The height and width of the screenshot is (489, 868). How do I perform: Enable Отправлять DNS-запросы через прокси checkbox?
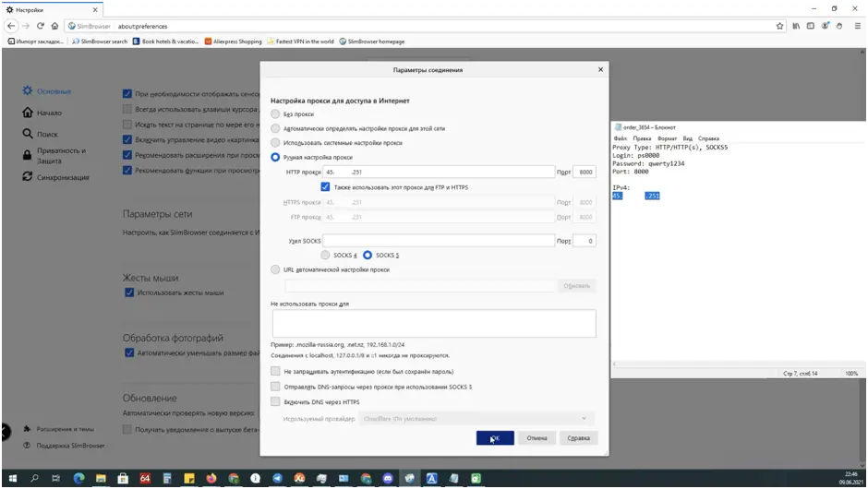(x=275, y=386)
